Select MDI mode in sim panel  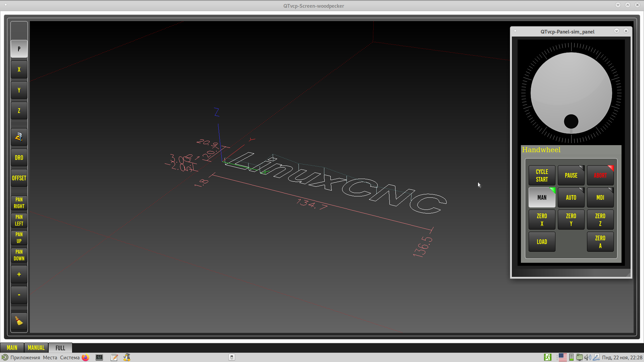tap(600, 197)
